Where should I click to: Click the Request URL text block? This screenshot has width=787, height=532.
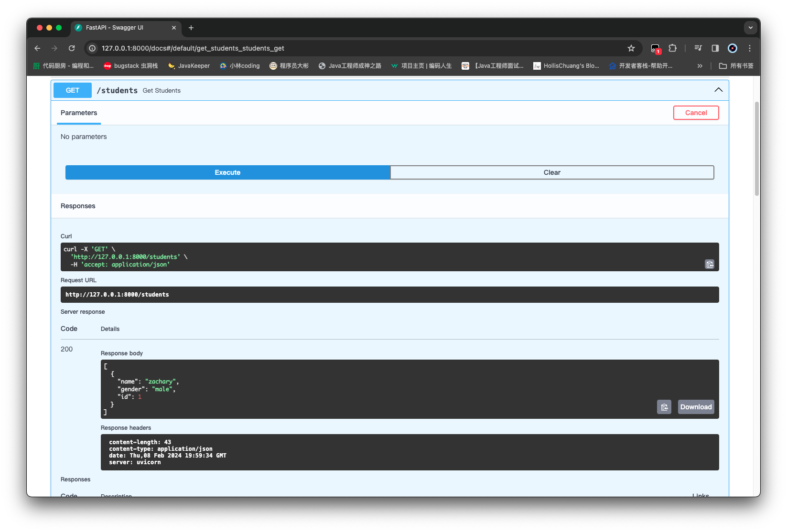pyautogui.click(x=390, y=295)
